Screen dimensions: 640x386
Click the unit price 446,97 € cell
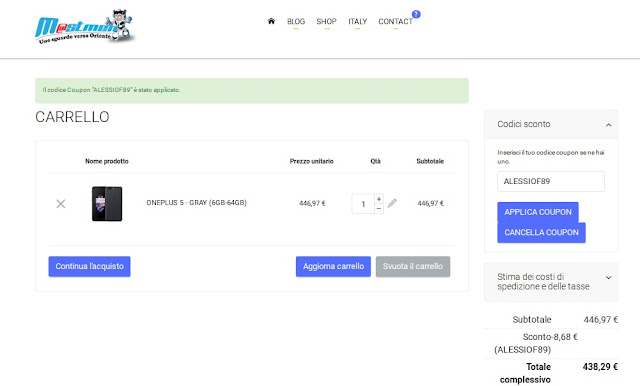pyautogui.click(x=312, y=203)
